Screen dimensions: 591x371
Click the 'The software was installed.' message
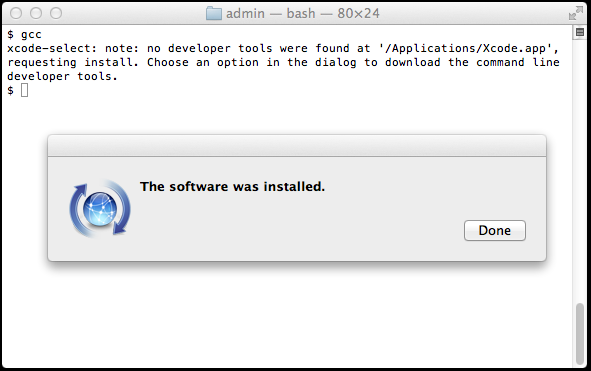[232, 187]
